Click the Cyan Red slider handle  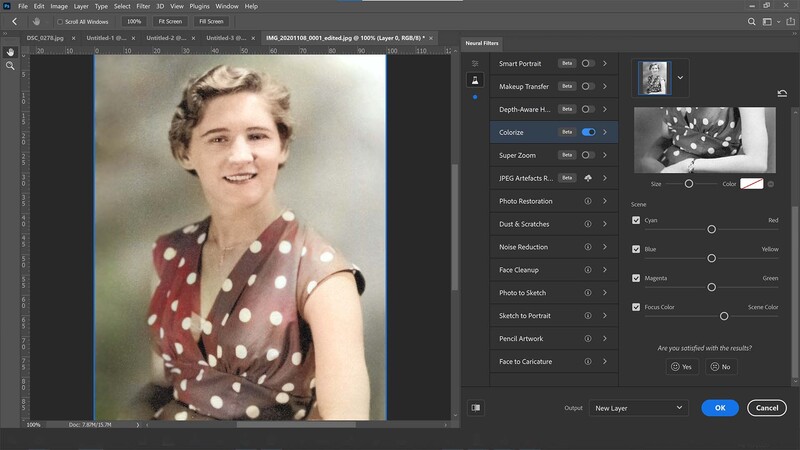point(711,230)
